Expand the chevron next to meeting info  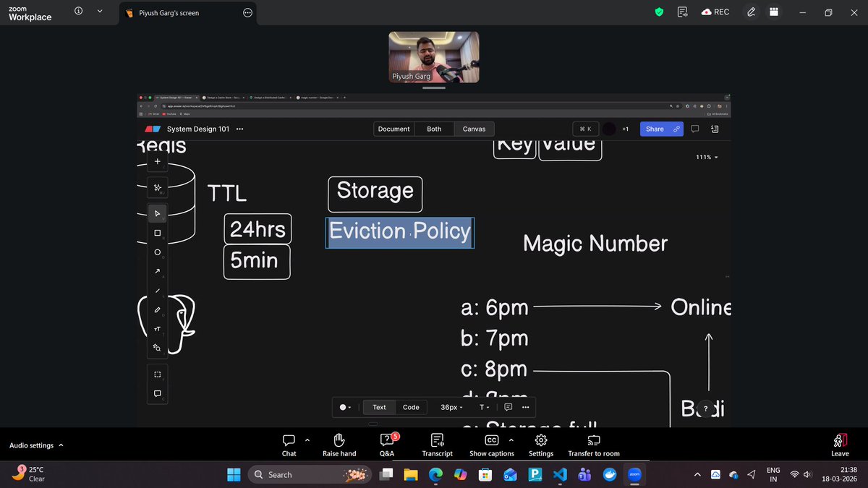100,12
